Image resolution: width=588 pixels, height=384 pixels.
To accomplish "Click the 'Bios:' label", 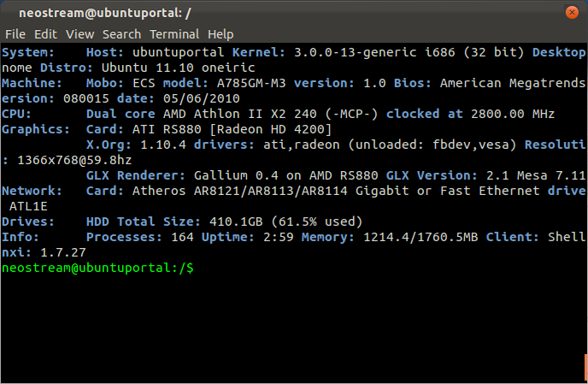I will pyautogui.click(x=413, y=83).
